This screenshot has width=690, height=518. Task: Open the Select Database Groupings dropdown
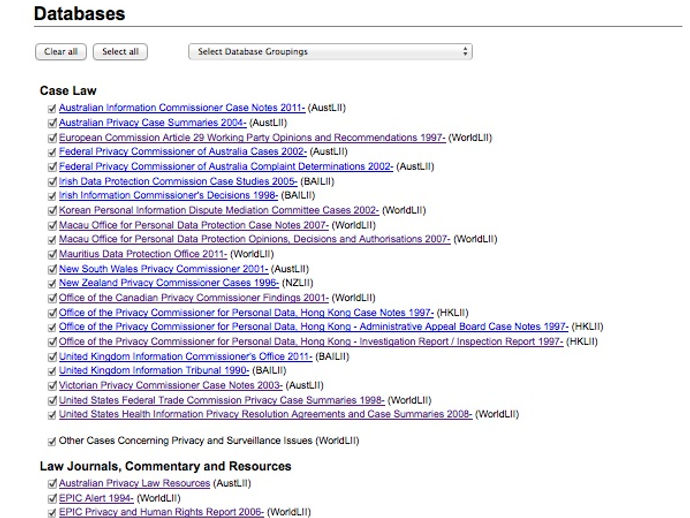click(330, 51)
